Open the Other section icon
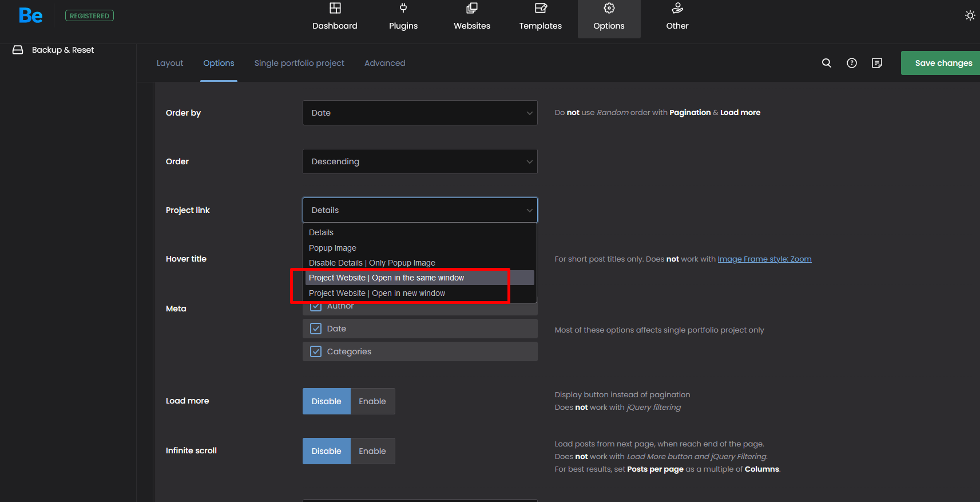980x502 pixels. (x=677, y=8)
